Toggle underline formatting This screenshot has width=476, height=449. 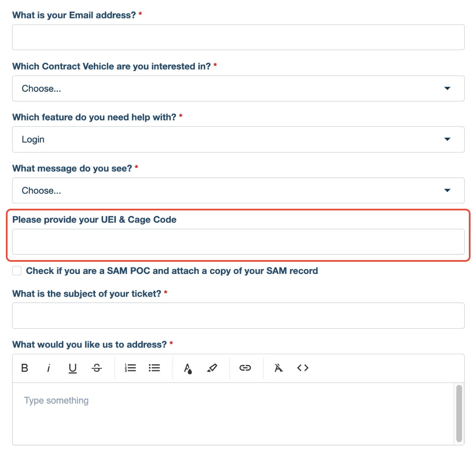pyautogui.click(x=72, y=368)
